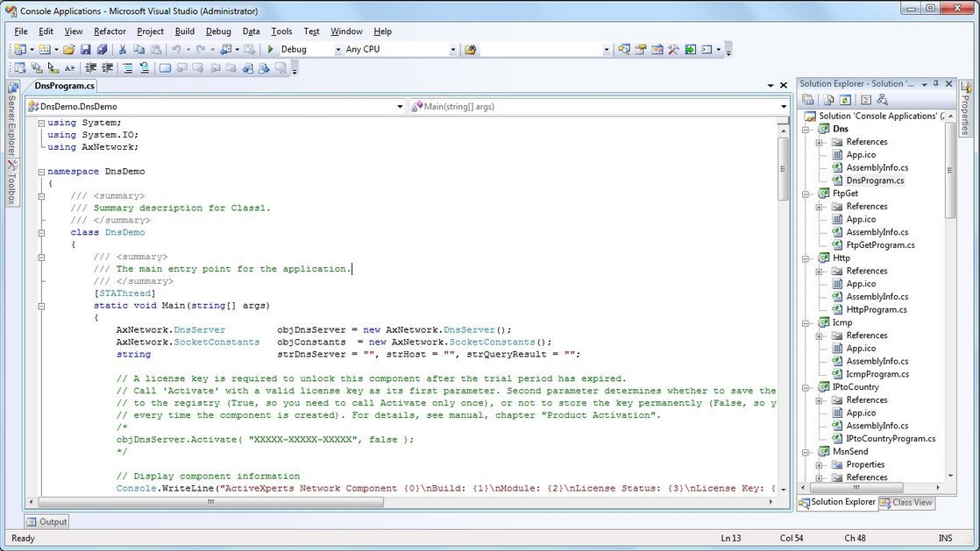Image resolution: width=980 pixels, height=551 pixels.
Task: Click Show All Files in Solution Explorer
Action: coord(827,99)
